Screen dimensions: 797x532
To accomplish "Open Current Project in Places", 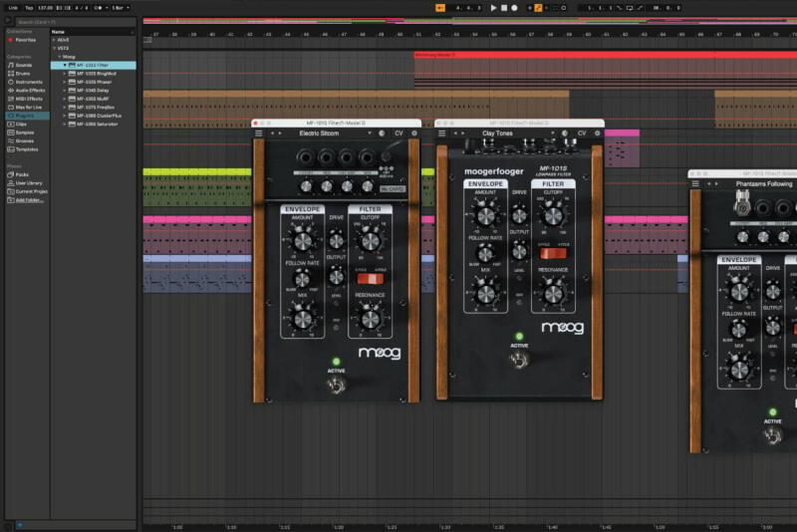I will 28,191.
